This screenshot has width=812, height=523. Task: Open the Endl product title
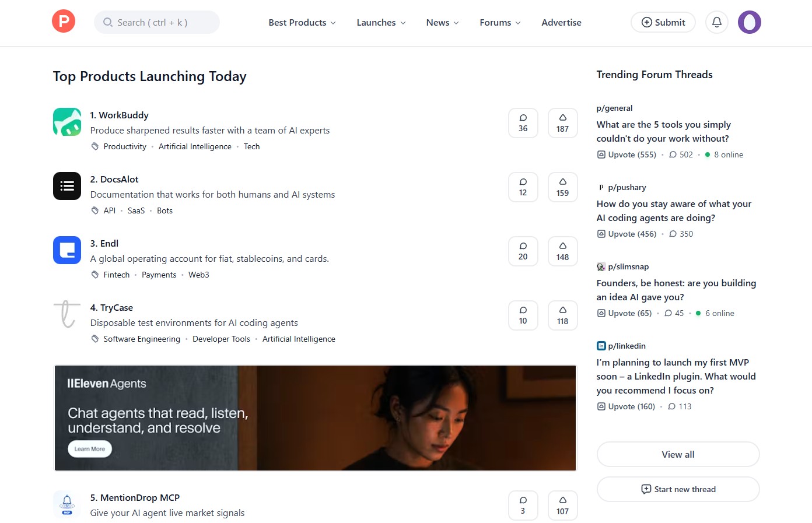[104, 243]
